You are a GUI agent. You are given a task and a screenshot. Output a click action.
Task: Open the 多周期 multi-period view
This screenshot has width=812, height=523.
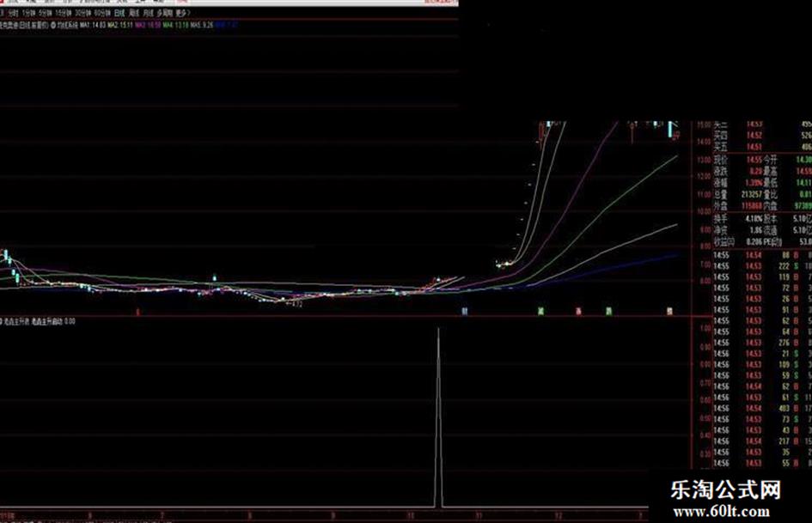click(x=165, y=13)
